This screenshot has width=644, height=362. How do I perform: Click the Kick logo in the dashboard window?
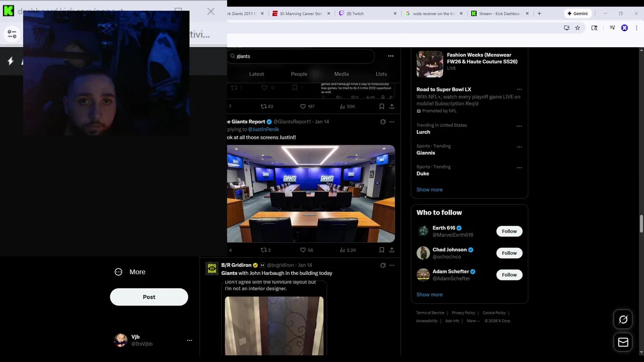(x=9, y=11)
